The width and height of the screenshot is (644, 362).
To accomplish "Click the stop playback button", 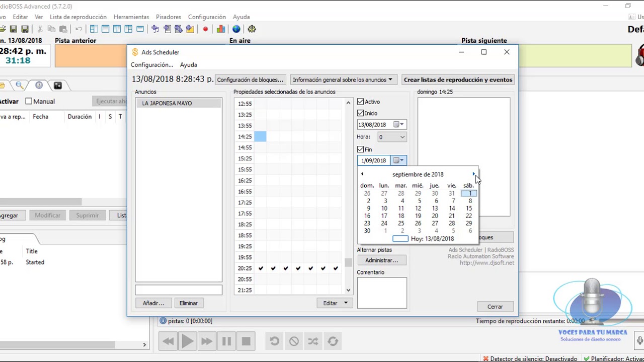I will pos(246,341).
